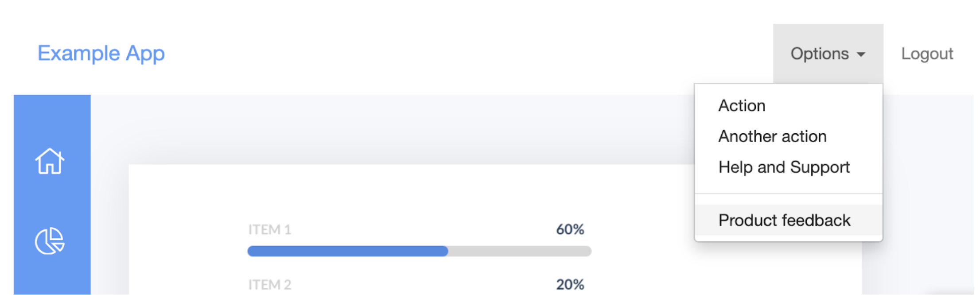
Task: Click the blue filled part of Item 1 bar
Action: tap(348, 251)
